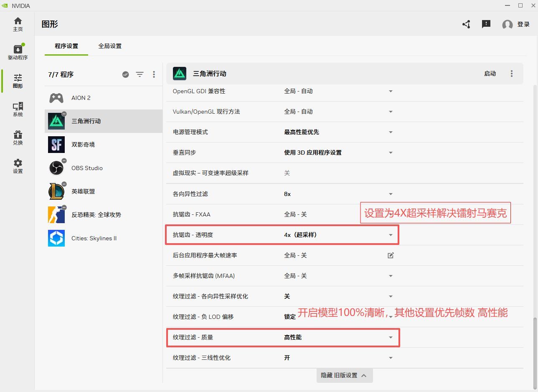Screen dimensions: 538x392
Task: Open the three-dot menu beside 7/7 程序
Action: [154, 74]
